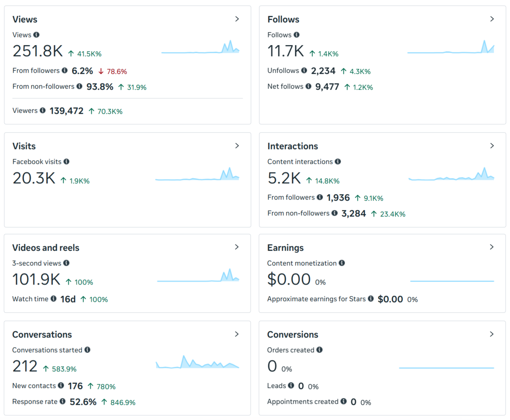Click info icon next to New contacts
The image size is (510, 420).
point(61,385)
